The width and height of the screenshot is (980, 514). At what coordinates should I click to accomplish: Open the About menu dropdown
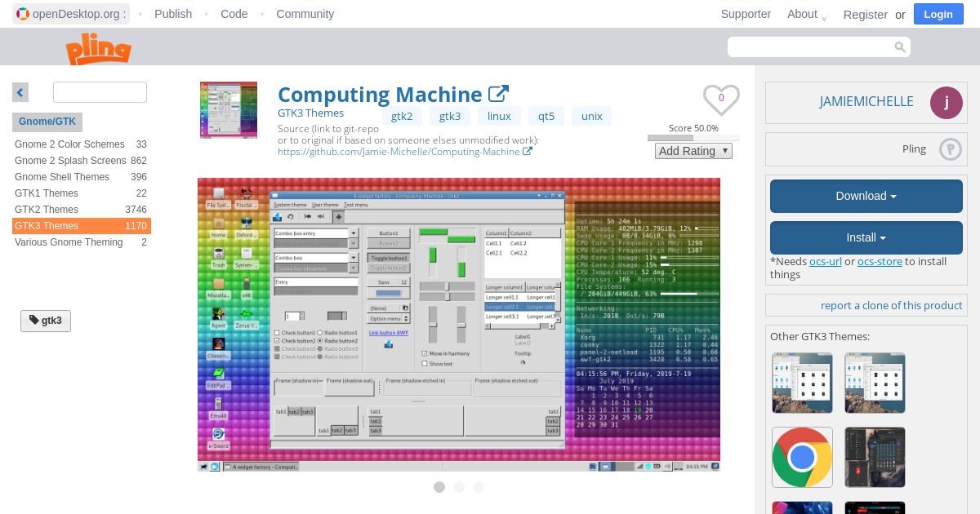(807, 14)
